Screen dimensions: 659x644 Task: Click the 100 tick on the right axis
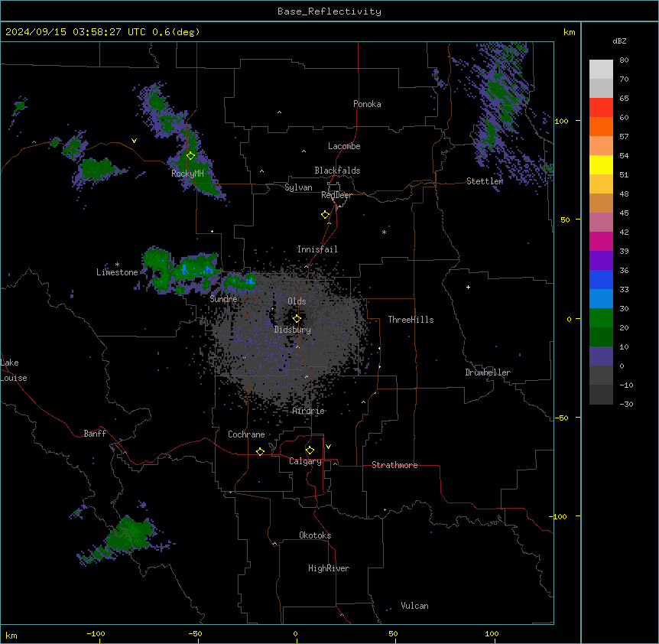pos(561,121)
